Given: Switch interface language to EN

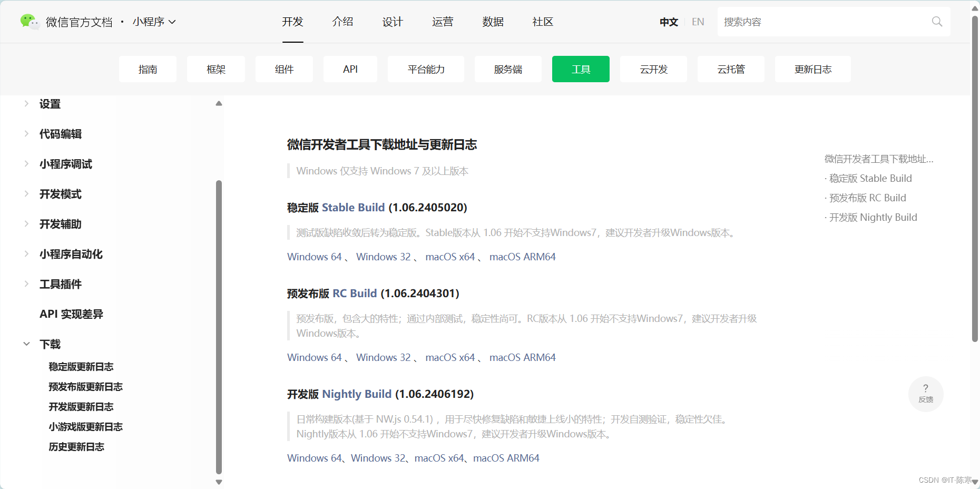Looking at the screenshot, I should coord(697,22).
